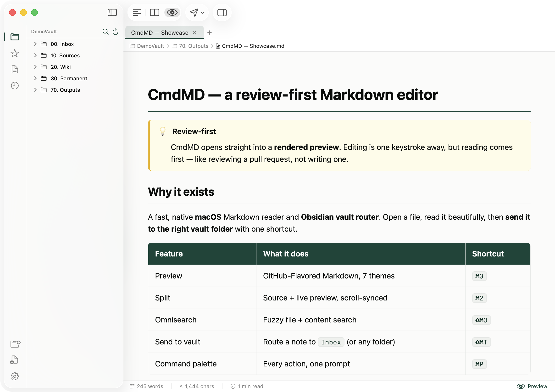Click the Preview table cell
The width and height of the screenshot is (555, 392).
click(202, 276)
